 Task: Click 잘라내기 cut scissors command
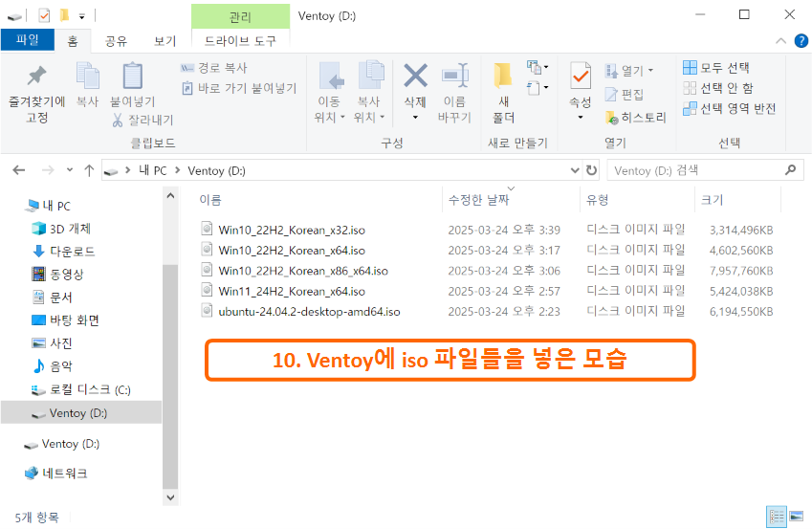[x=143, y=121]
